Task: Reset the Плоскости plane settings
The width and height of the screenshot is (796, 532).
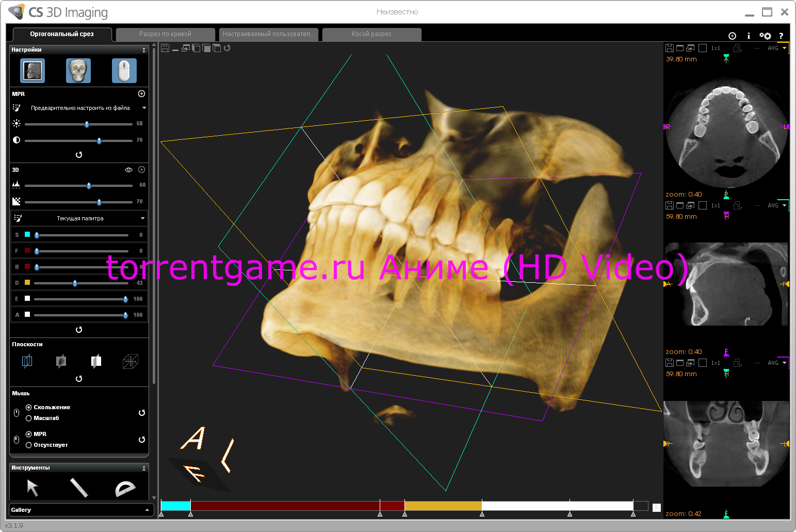Action: coord(79,379)
